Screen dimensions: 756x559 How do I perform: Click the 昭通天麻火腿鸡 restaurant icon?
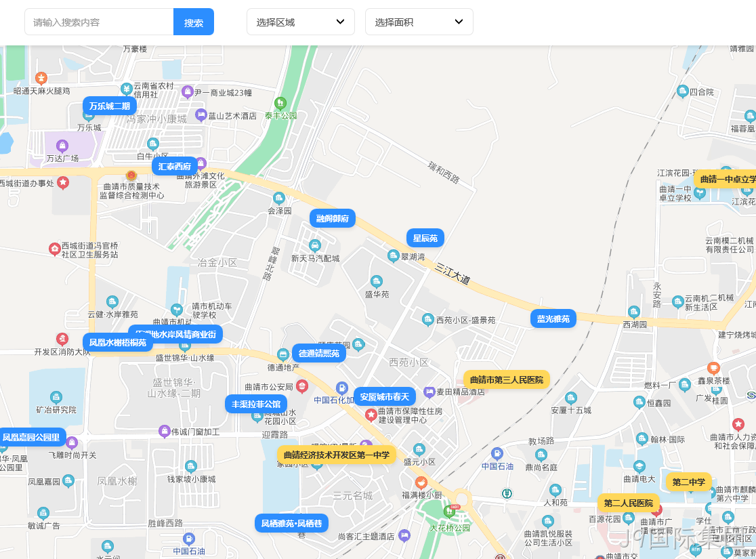pyautogui.click(x=41, y=78)
